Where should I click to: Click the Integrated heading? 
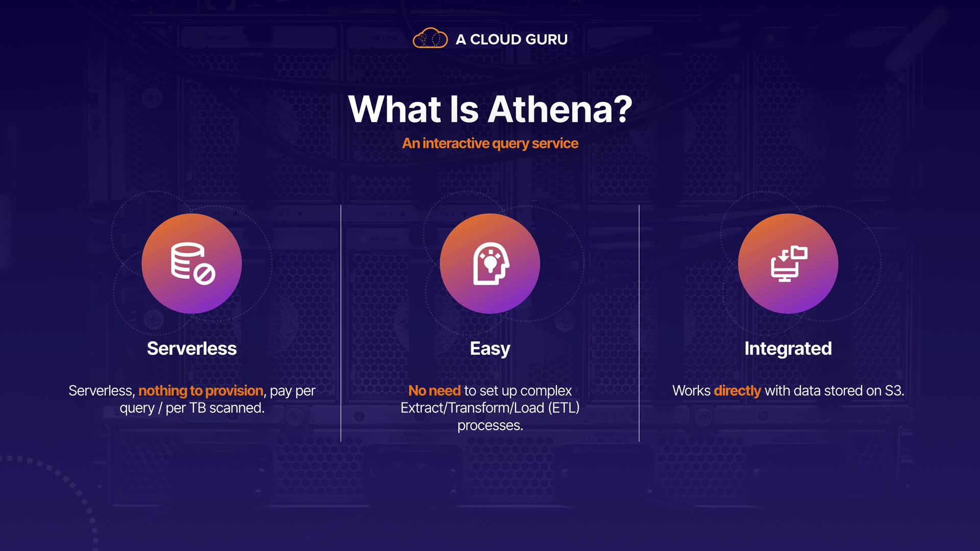click(788, 348)
